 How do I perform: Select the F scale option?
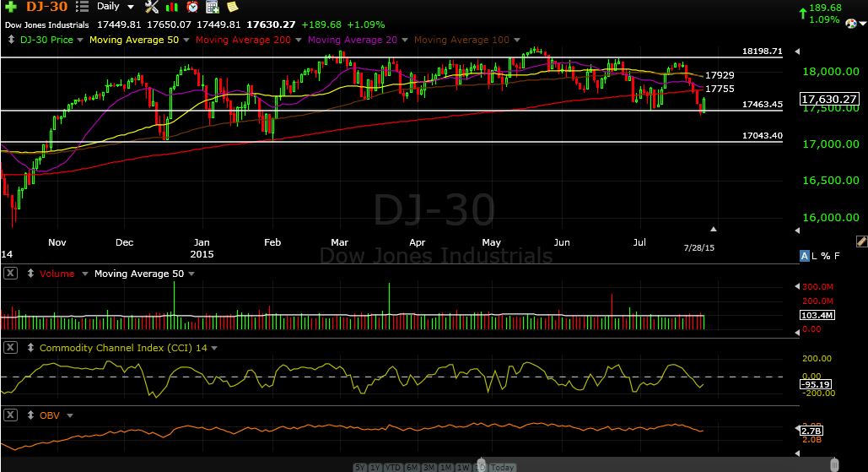pos(837,256)
